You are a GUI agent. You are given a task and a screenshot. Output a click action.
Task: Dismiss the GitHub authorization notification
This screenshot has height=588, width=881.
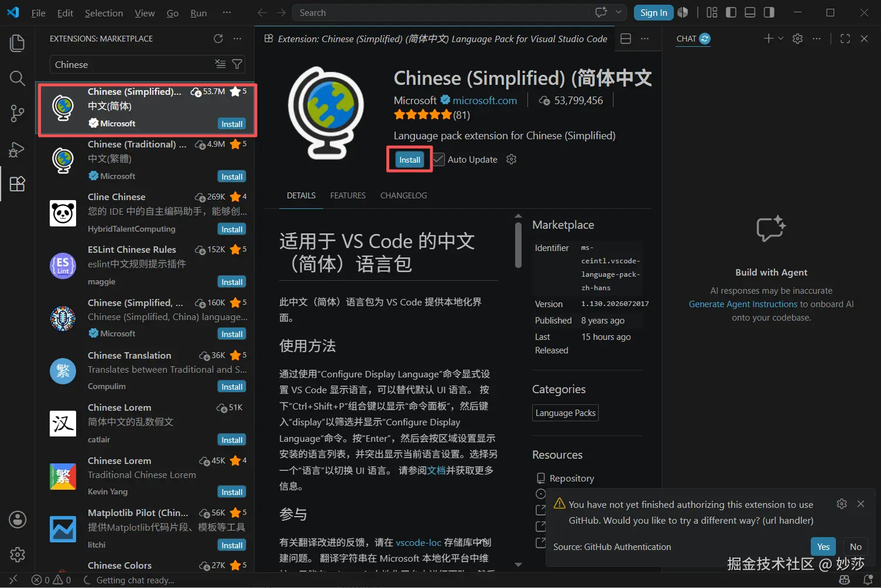(861, 504)
